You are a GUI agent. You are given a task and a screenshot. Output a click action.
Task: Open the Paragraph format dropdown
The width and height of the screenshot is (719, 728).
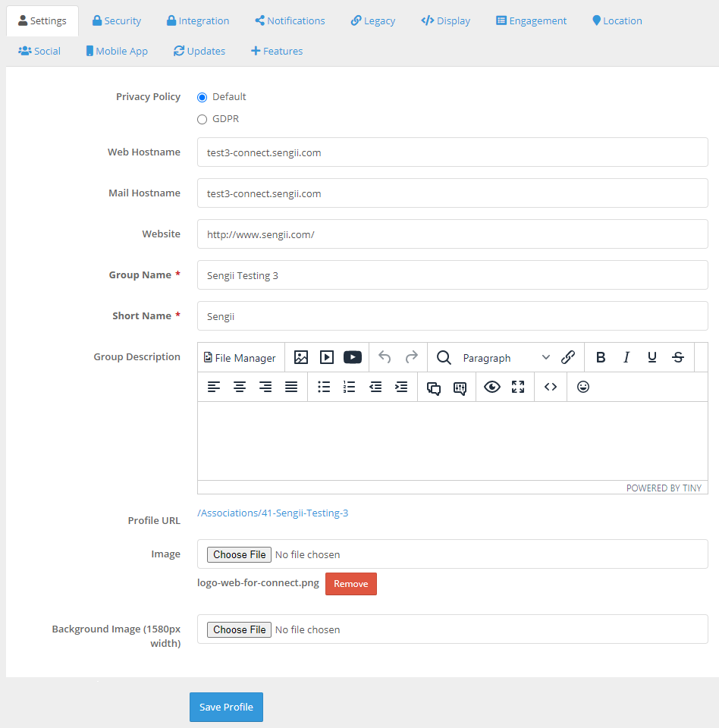pyautogui.click(x=507, y=357)
